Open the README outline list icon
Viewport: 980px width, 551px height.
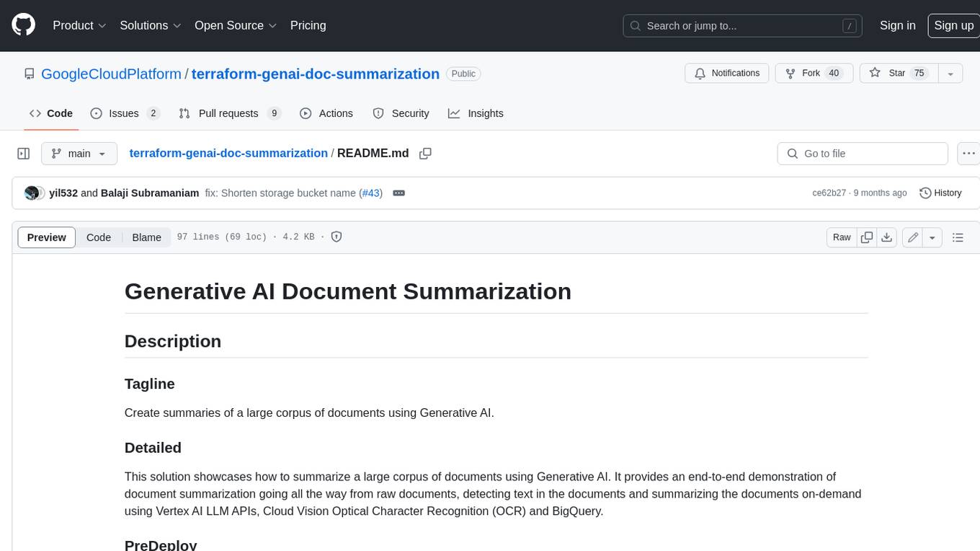[x=958, y=237]
